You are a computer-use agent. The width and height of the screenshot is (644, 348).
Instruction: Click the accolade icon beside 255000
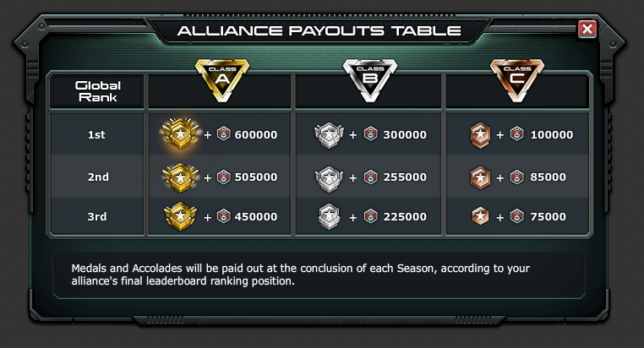click(370, 177)
